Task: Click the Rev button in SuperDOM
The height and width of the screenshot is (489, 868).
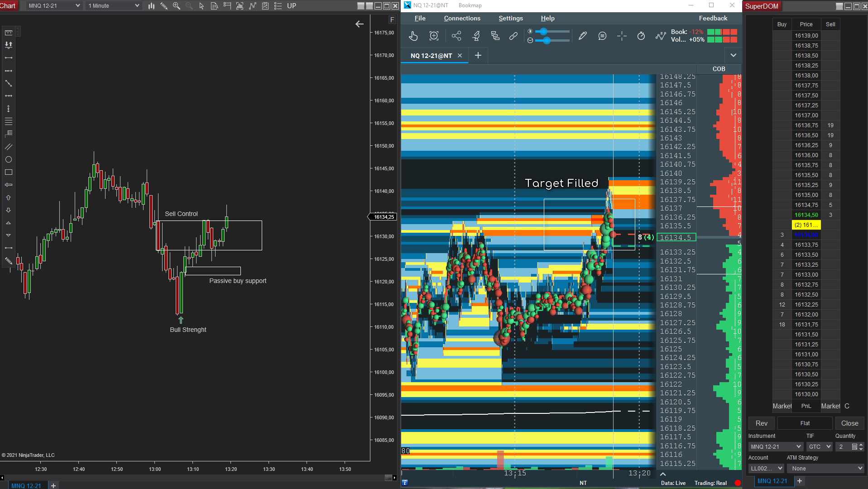Action: (x=762, y=423)
